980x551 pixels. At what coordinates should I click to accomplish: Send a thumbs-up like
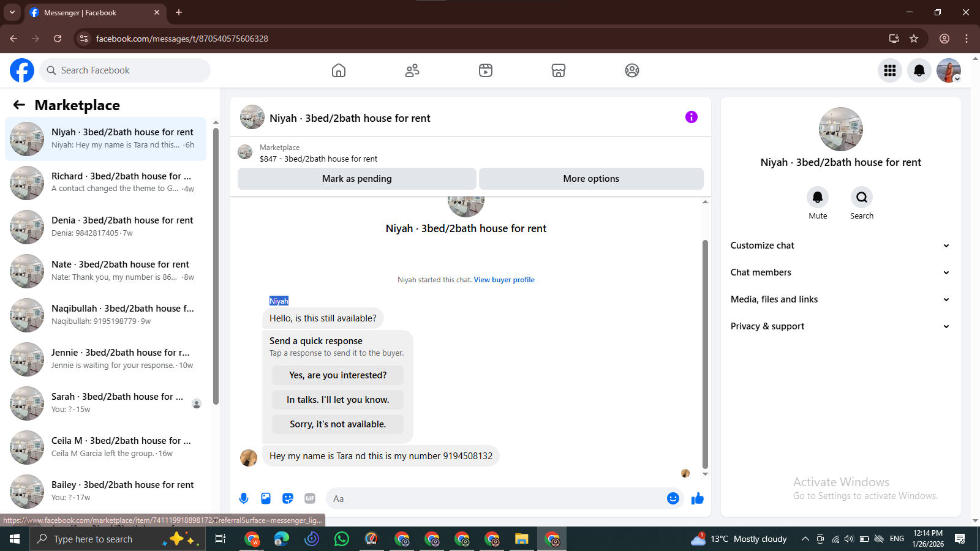[698, 498]
